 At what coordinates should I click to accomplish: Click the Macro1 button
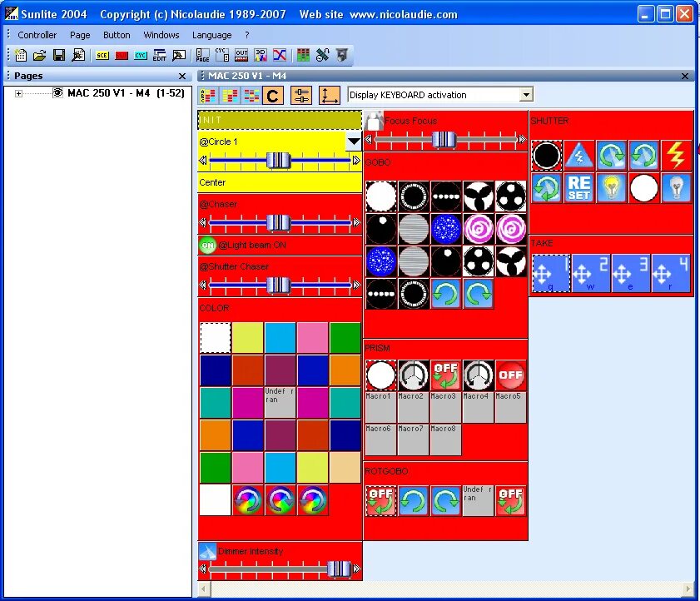[x=380, y=407]
